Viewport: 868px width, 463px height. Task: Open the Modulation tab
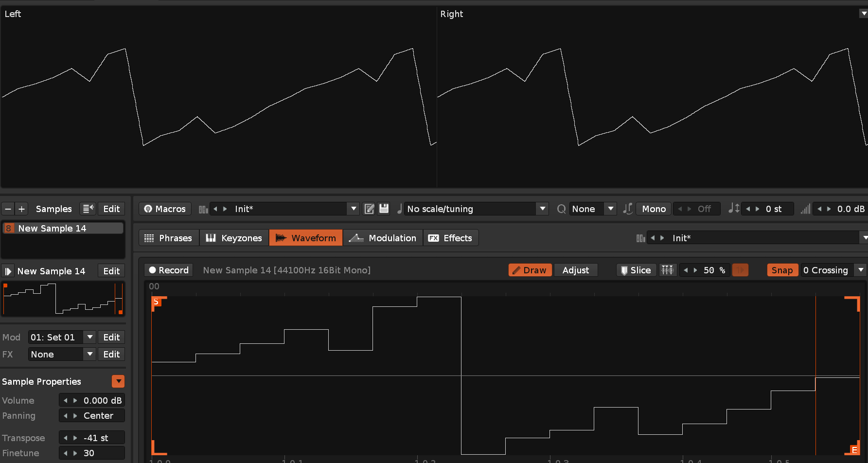(383, 238)
